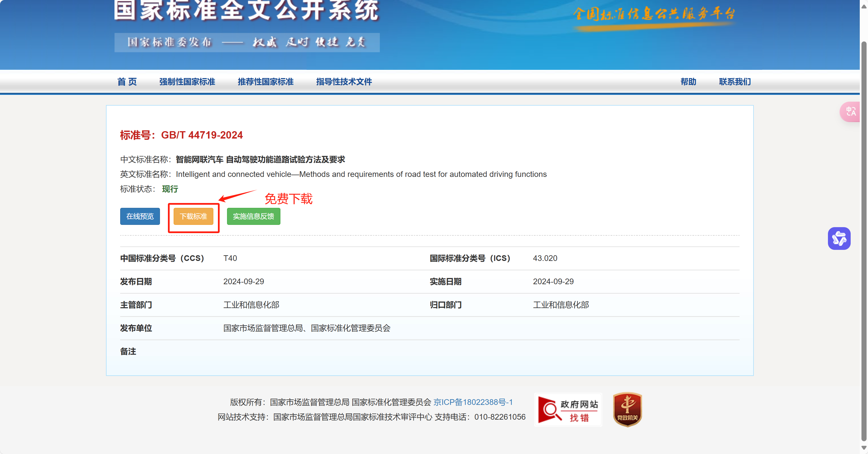Open 帮助 navigation link
The image size is (868, 454).
(x=688, y=82)
